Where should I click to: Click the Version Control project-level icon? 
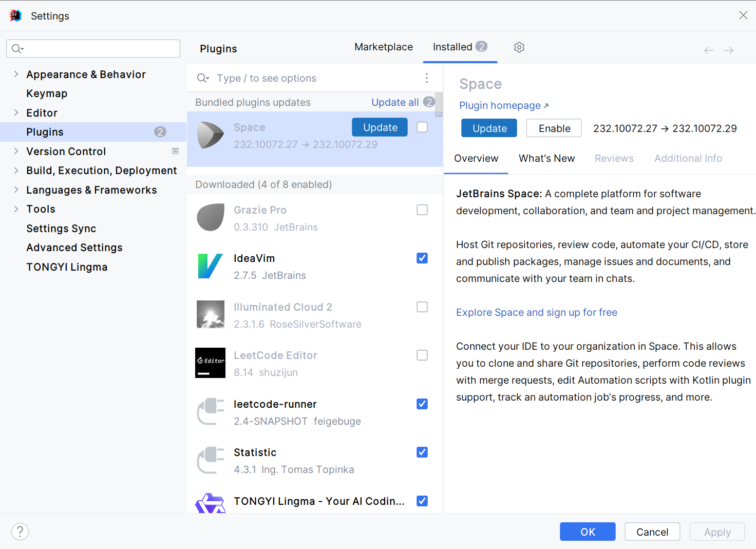click(x=176, y=152)
